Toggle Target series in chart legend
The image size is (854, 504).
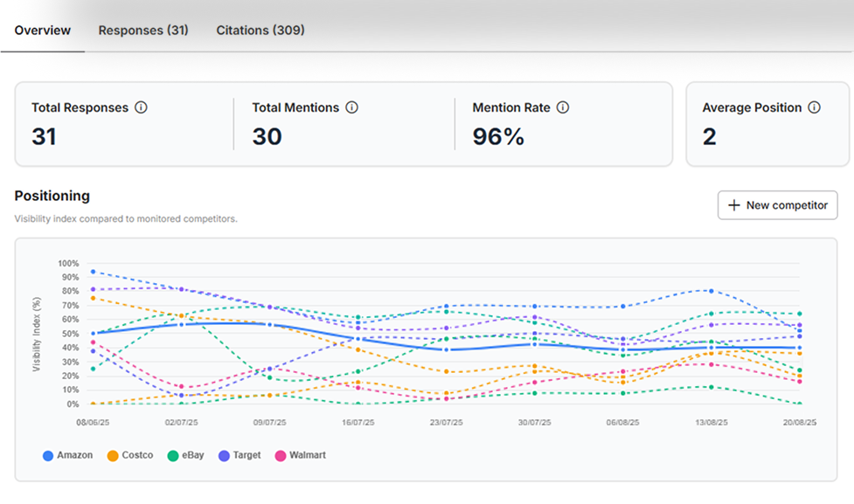(x=247, y=456)
